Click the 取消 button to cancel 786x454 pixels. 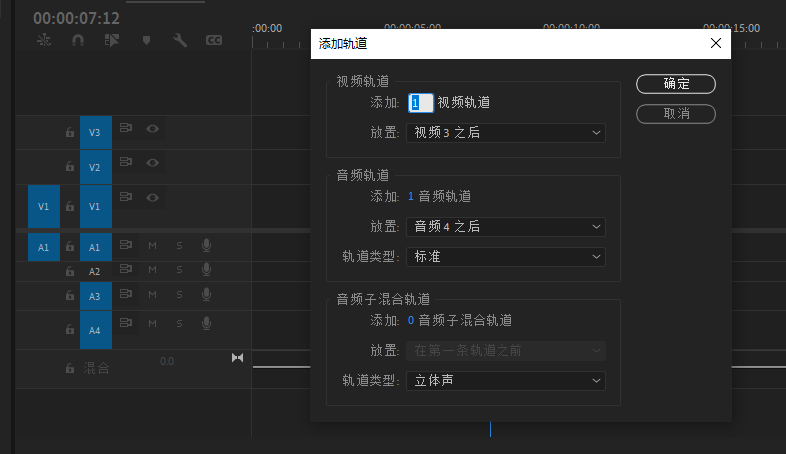point(676,114)
